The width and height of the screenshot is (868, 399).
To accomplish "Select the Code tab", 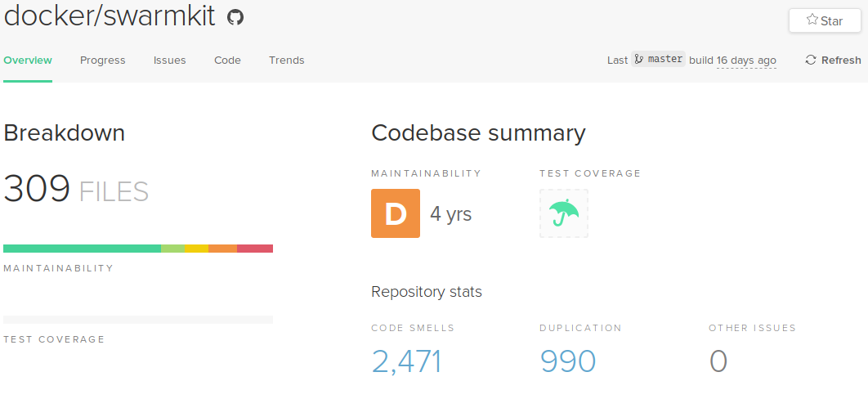I will click(x=227, y=60).
